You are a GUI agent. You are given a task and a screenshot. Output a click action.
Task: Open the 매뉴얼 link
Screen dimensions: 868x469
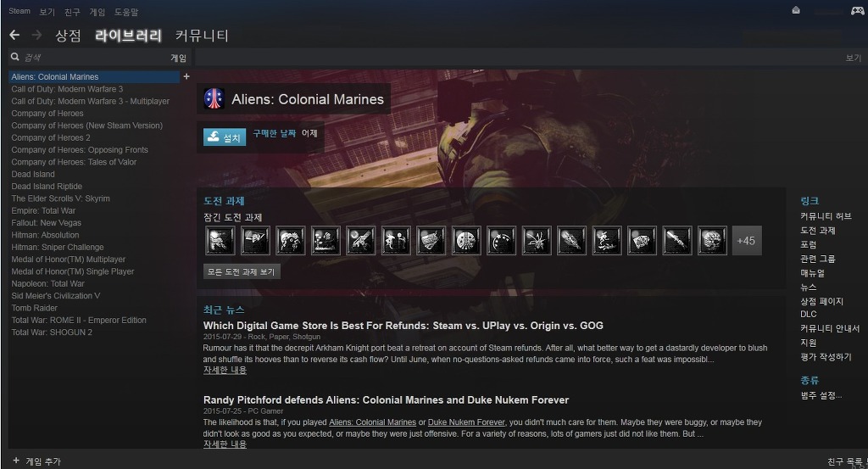click(812, 273)
